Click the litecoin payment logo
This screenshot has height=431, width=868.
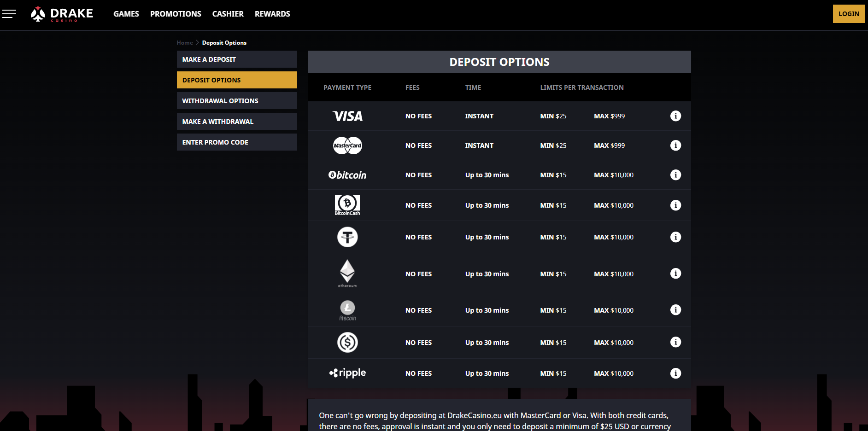point(347,310)
